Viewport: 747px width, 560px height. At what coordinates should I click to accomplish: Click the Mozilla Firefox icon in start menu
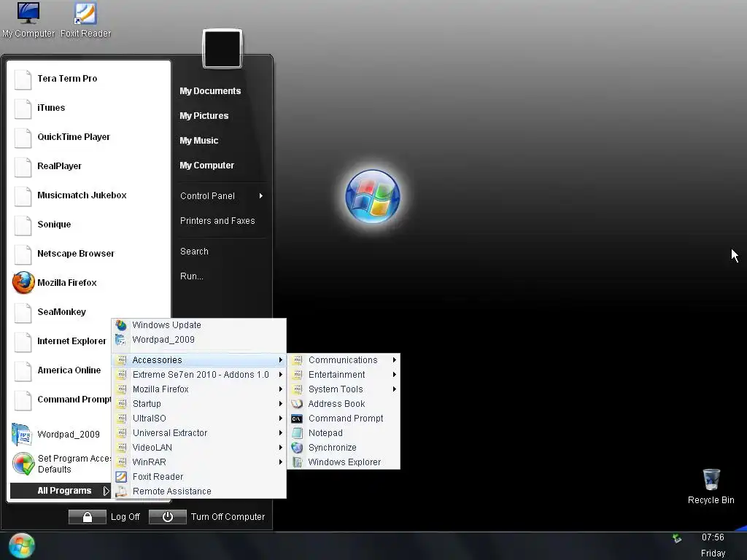click(23, 283)
